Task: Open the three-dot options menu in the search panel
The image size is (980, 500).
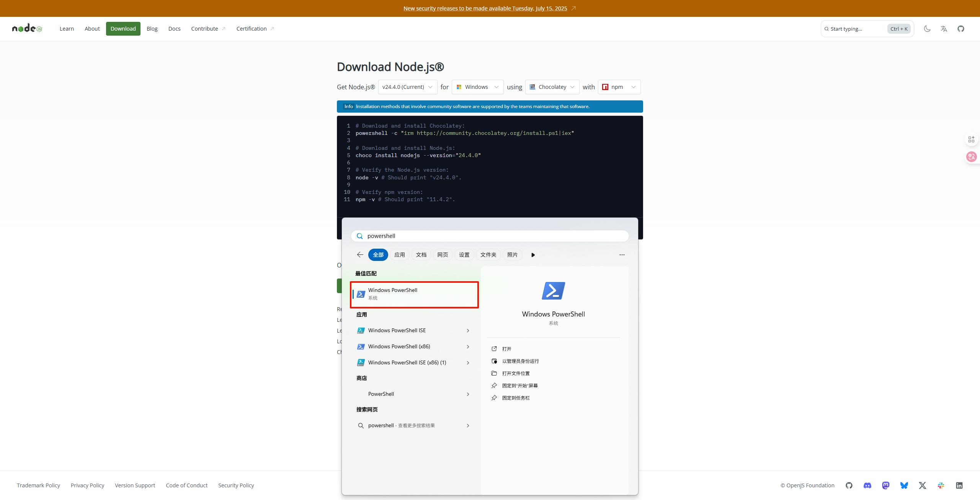Action: 622,255
